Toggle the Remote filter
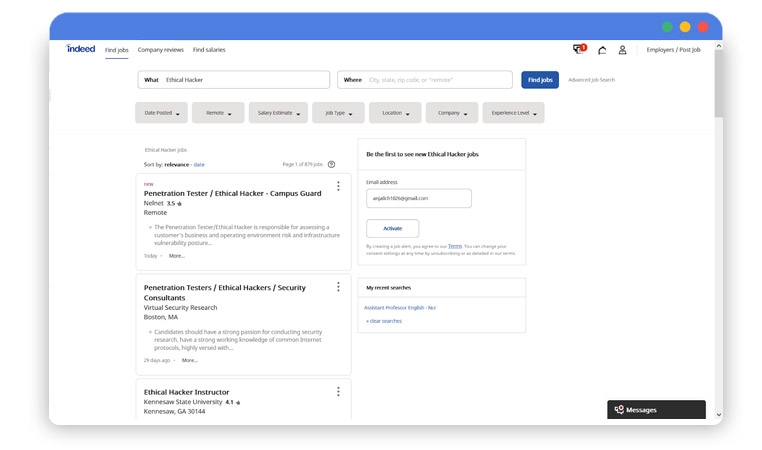Screen dimensions: 762x450 [x=218, y=113]
